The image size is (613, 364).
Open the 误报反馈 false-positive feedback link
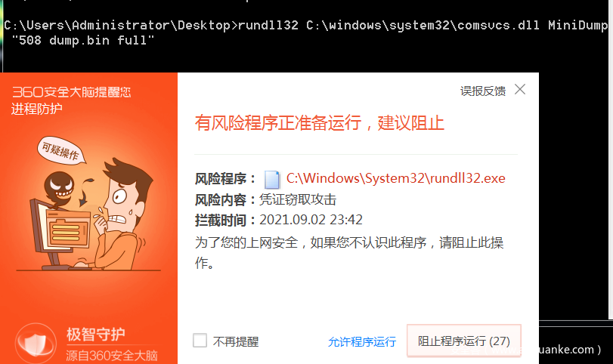point(483,91)
